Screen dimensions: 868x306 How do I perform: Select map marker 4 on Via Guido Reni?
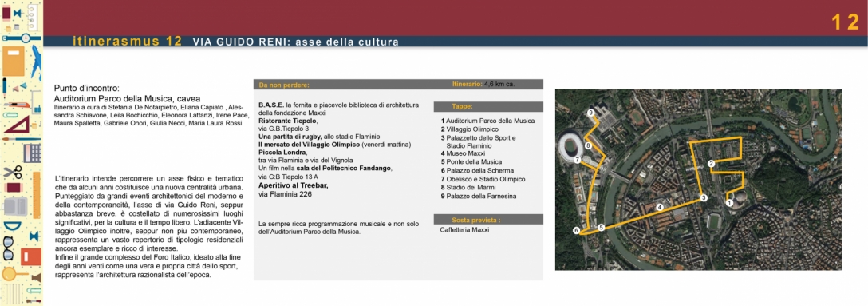(659, 207)
